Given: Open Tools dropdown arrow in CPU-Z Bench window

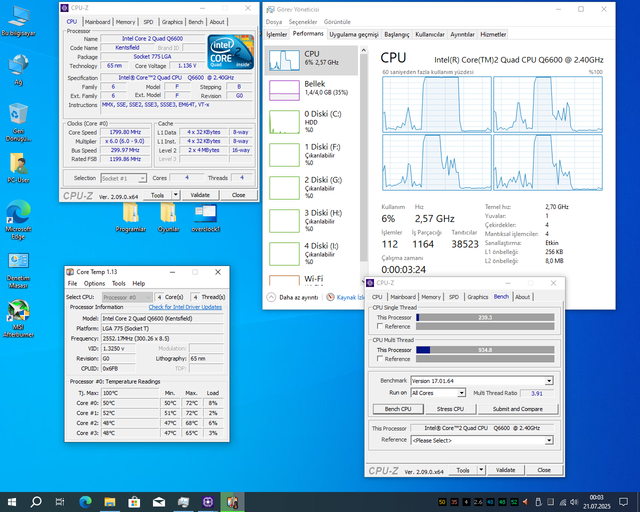Looking at the screenshot, I should point(481,470).
